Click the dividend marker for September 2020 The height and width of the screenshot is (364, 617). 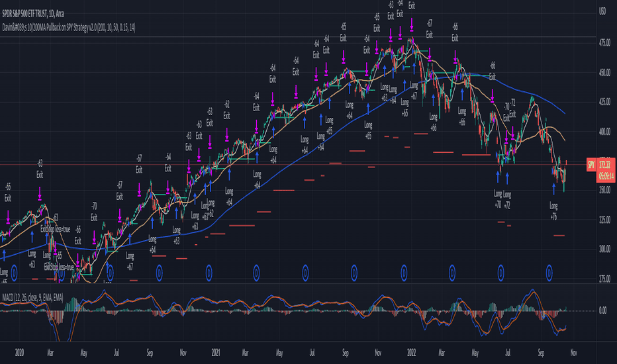pyautogui.click(x=159, y=272)
